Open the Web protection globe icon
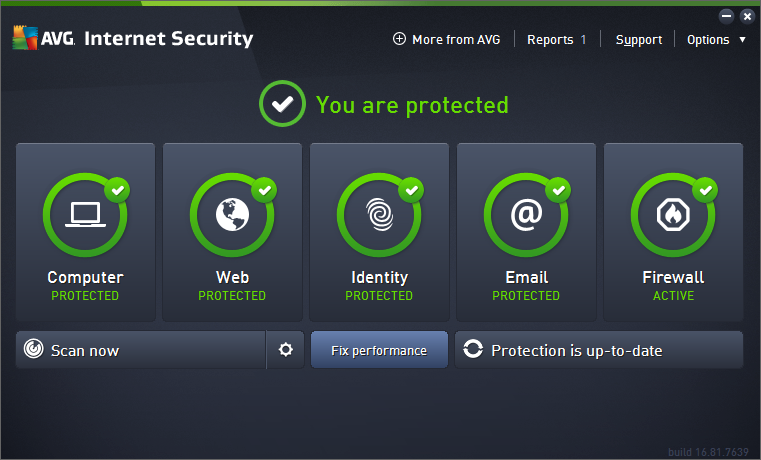Screen dimensions: 761x460 tap(232, 216)
